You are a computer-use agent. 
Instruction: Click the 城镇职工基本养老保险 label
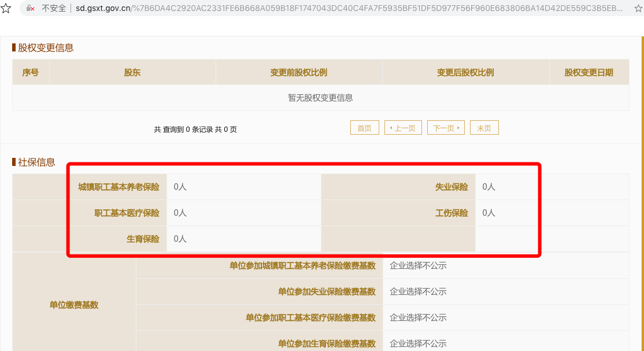tap(119, 187)
